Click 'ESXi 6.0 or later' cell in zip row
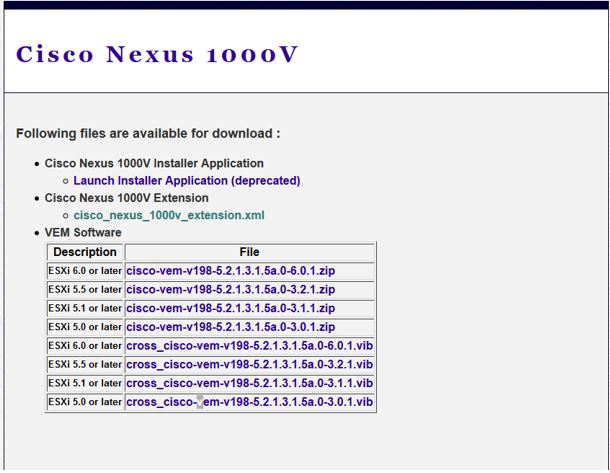The image size is (610, 473). click(85, 271)
